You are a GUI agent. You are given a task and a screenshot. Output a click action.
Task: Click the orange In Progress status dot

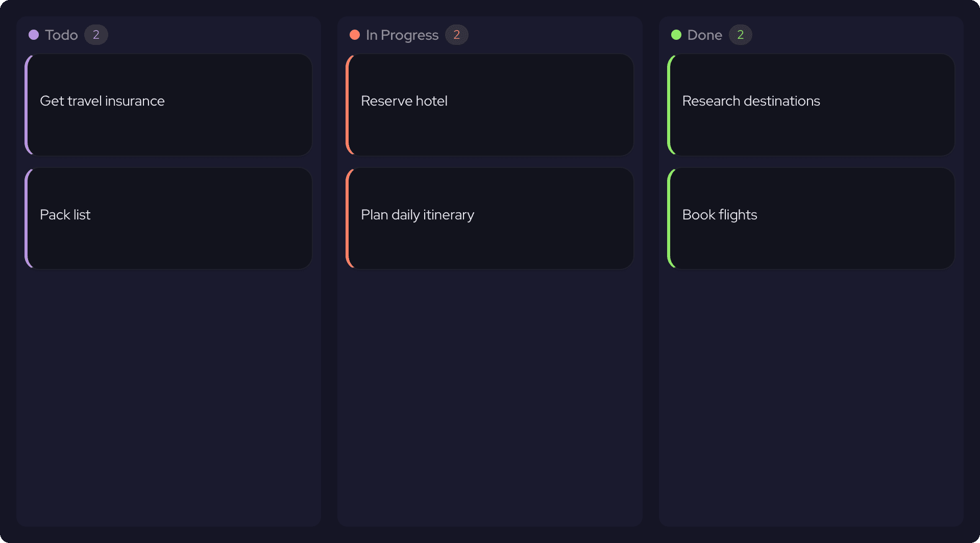click(x=354, y=35)
